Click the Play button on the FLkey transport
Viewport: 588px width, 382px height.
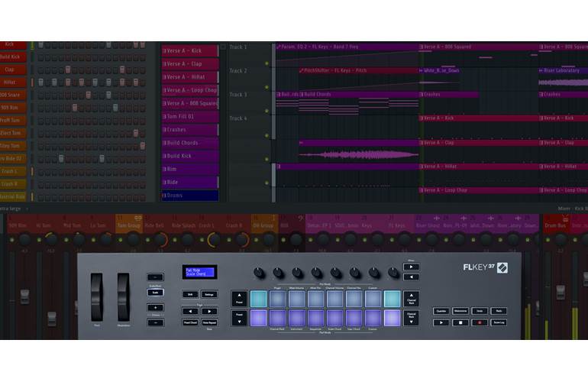441,322
